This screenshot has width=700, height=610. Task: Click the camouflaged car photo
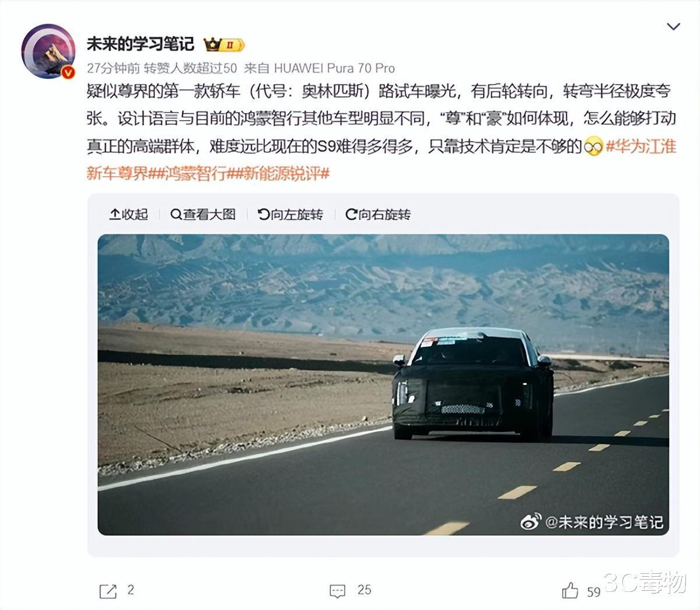point(383,384)
